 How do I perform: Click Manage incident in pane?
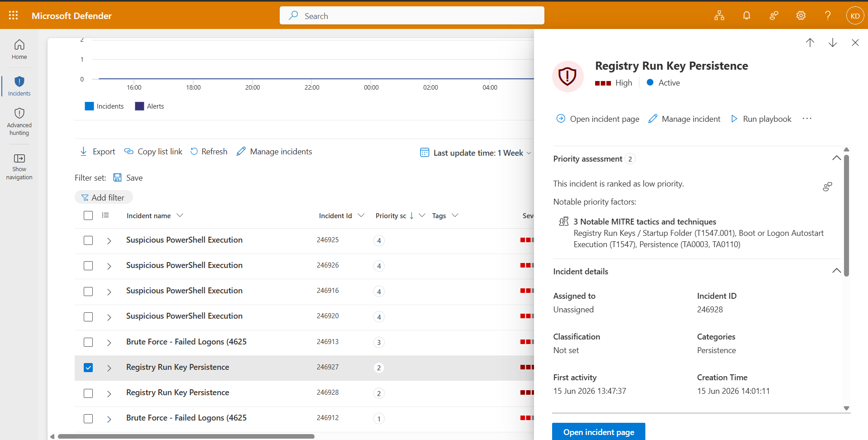[x=684, y=119]
